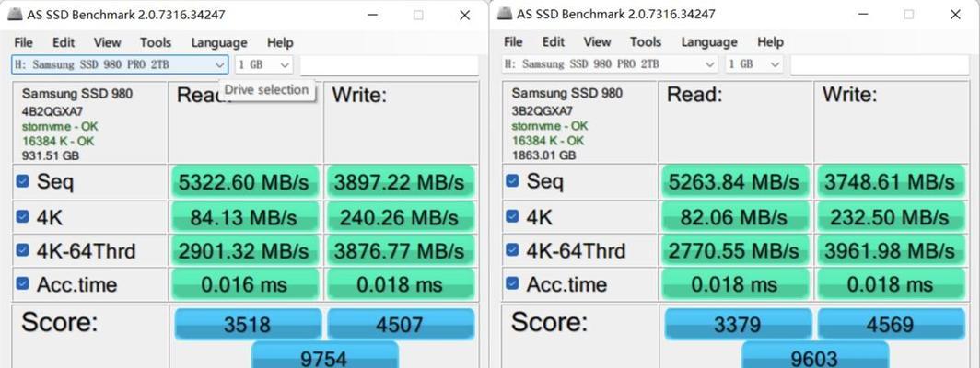980x368 pixels.
Task: Select write score 4569
Action: pyautogui.click(x=892, y=324)
